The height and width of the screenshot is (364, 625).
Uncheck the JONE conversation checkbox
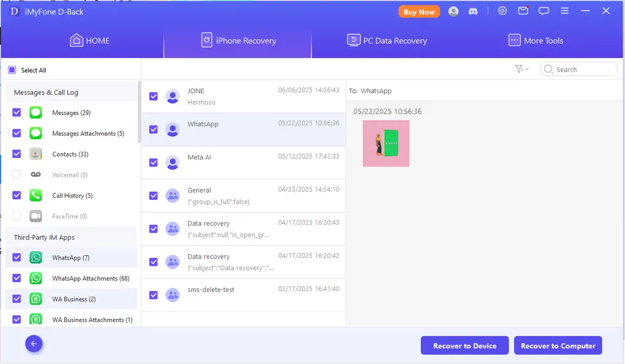click(154, 96)
